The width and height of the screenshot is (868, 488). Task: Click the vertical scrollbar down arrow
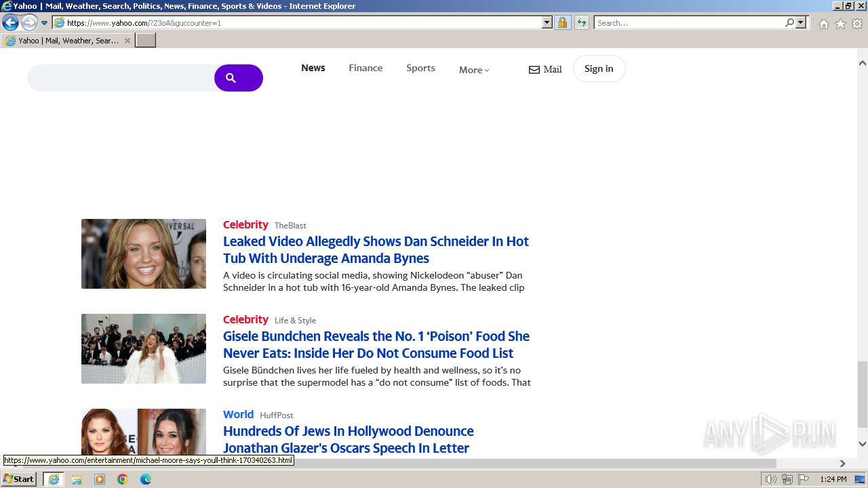[x=862, y=444]
